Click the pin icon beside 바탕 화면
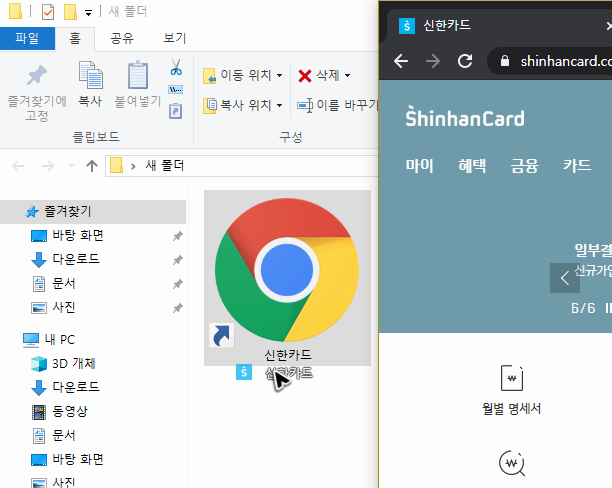 pos(178,236)
